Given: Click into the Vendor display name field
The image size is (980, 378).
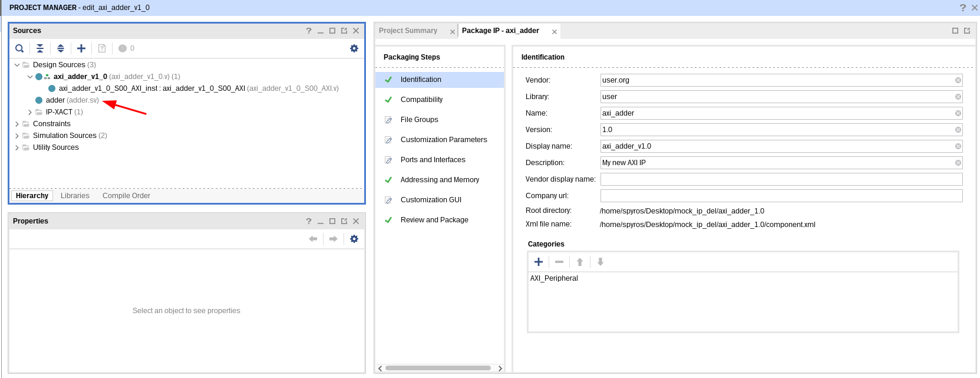Looking at the screenshot, I should click(781, 179).
